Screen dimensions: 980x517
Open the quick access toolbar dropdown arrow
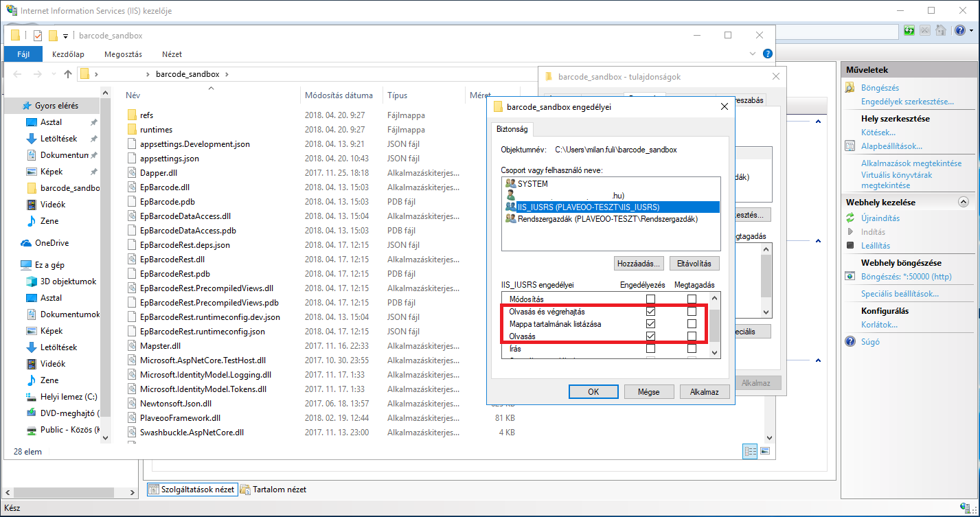click(65, 36)
